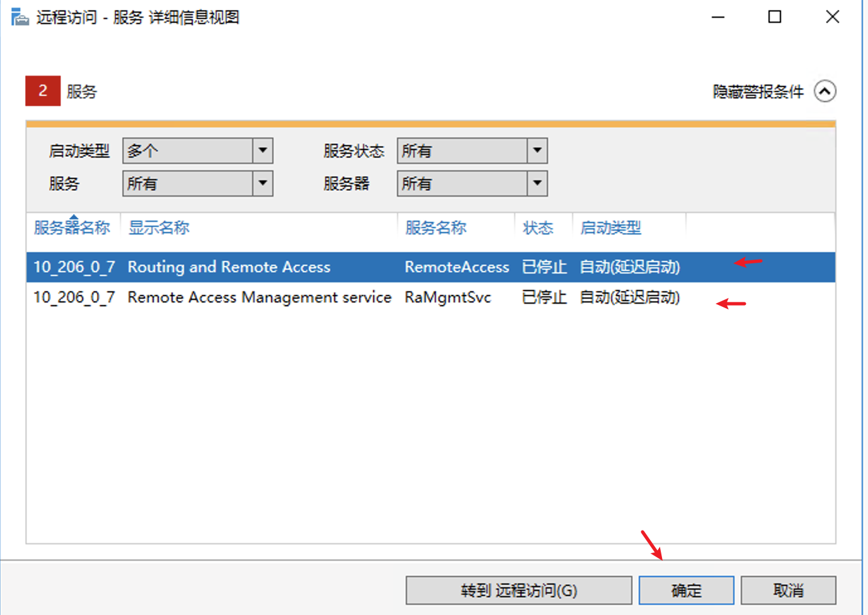Sort services by the 服务器名称 column
Viewport: 868px width, 615px height.
(71, 227)
